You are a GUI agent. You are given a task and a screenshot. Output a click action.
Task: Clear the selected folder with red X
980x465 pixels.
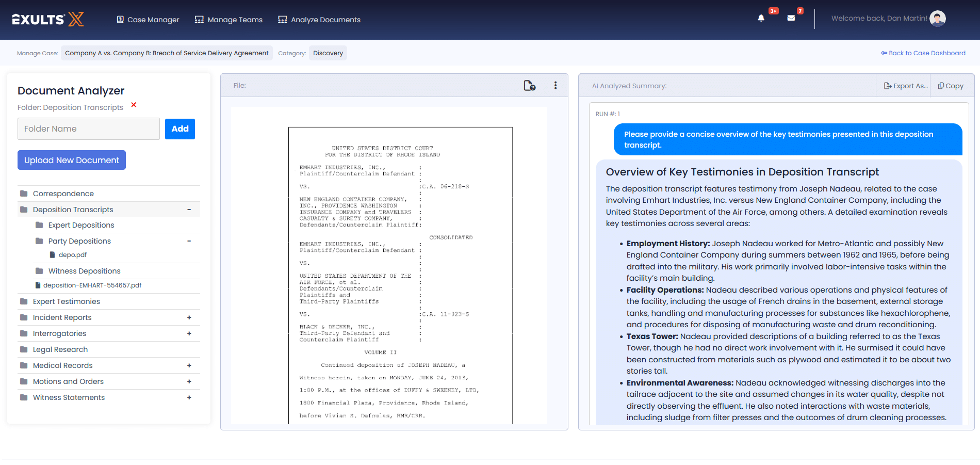pyautogui.click(x=134, y=105)
